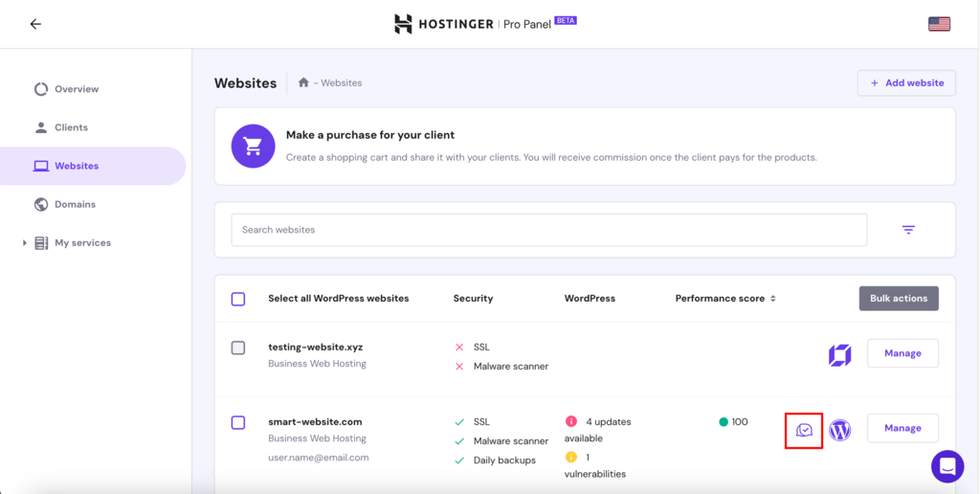980x494 pixels.
Task: Click the back arrow icon
Action: coord(35,24)
